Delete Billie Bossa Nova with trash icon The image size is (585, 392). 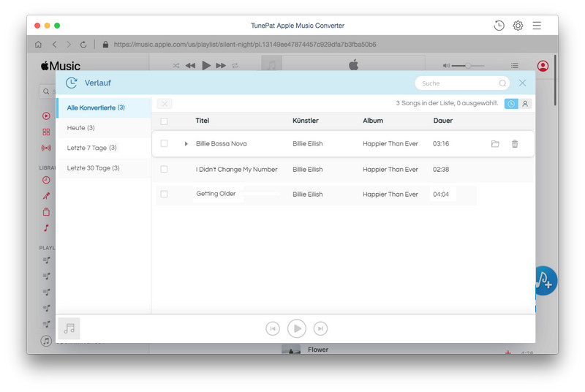[x=515, y=144]
